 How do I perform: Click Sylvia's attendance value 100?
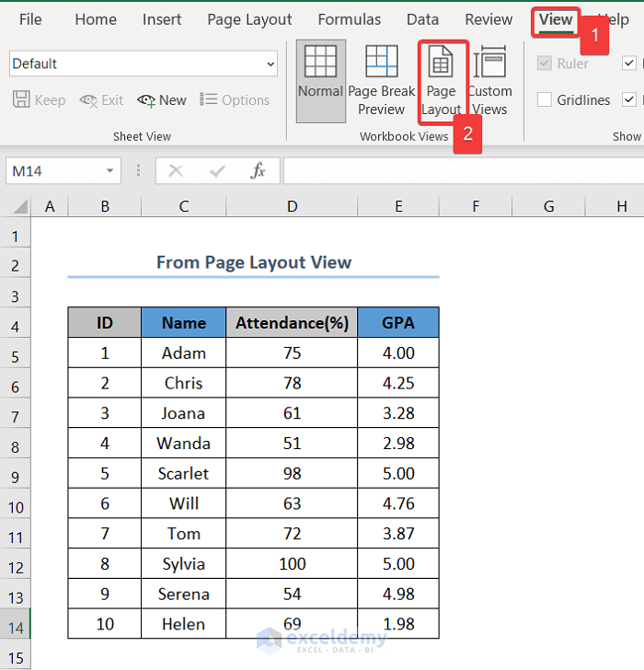292,563
